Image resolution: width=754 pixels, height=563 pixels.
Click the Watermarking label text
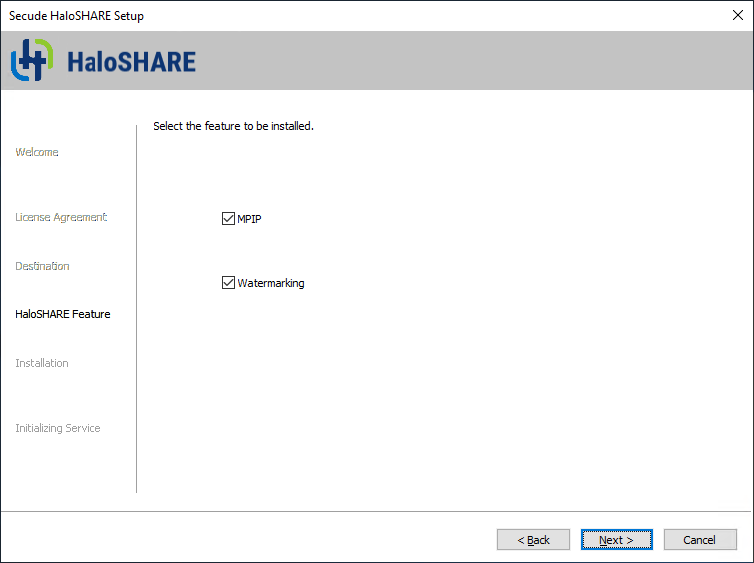pyautogui.click(x=271, y=283)
